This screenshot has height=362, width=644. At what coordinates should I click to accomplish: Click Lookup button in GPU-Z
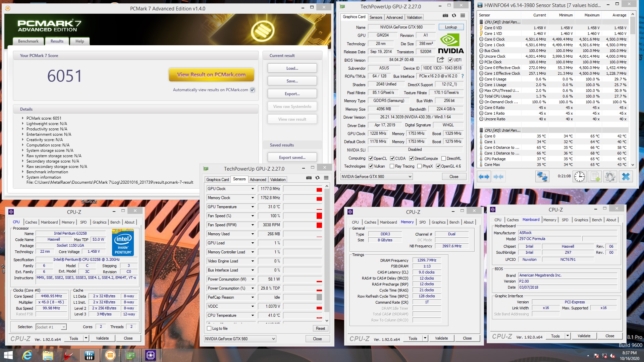[x=451, y=27]
